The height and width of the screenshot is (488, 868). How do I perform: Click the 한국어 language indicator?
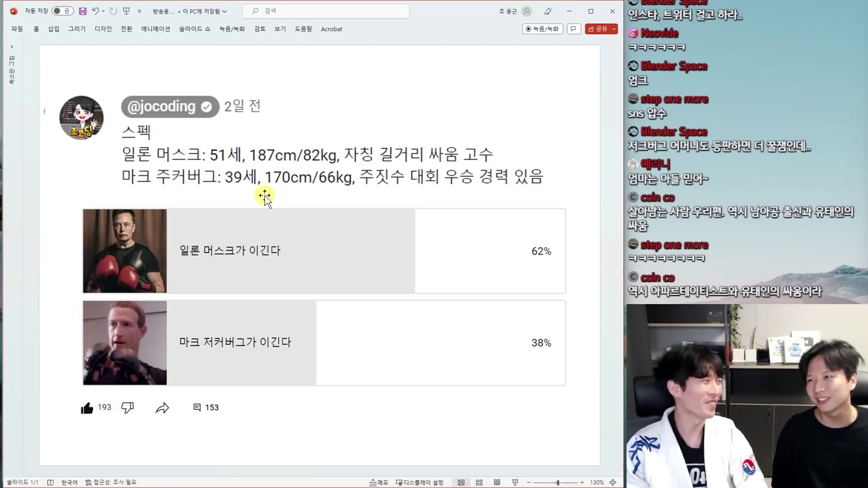point(69,482)
